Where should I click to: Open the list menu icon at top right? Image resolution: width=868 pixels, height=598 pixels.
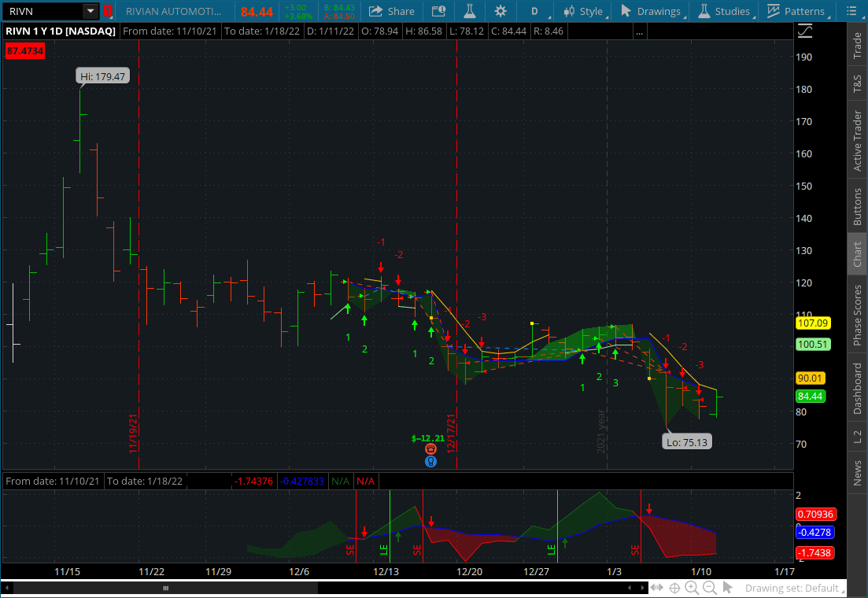851,11
